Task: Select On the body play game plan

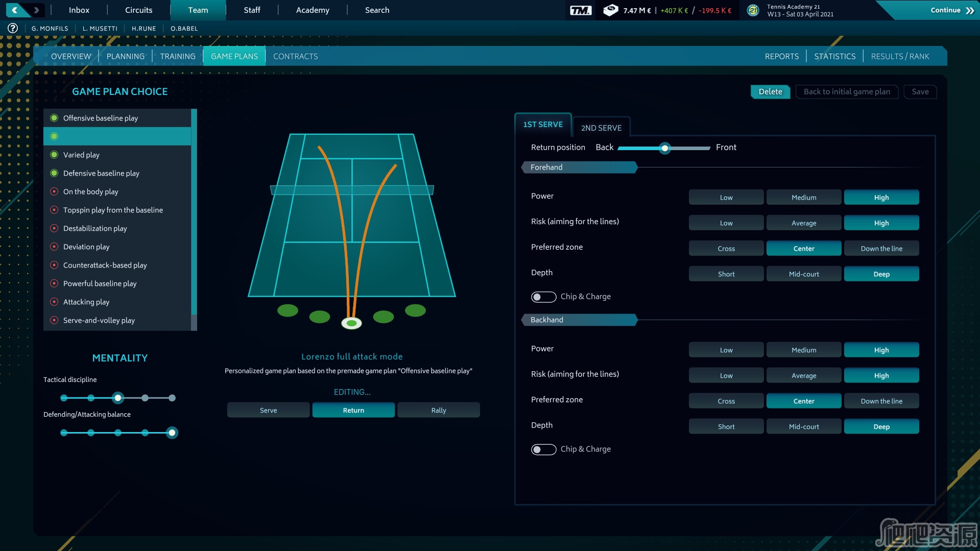Action: pos(117,191)
